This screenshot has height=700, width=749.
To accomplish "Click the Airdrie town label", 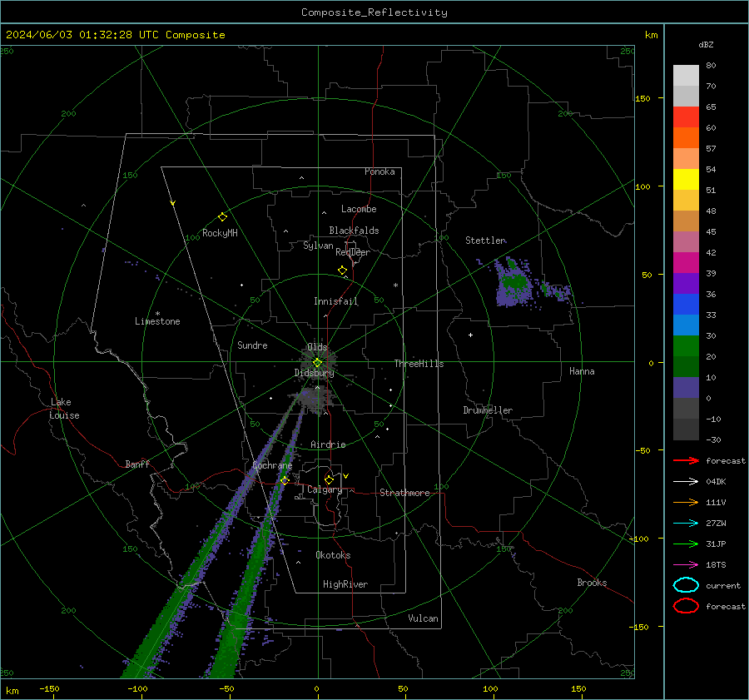I will [328, 444].
